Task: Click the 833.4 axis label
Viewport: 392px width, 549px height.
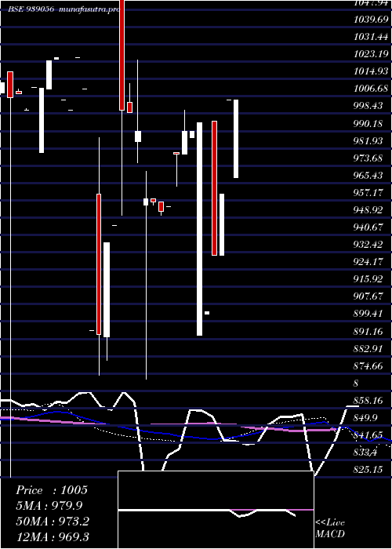Action: tap(366, 453)
